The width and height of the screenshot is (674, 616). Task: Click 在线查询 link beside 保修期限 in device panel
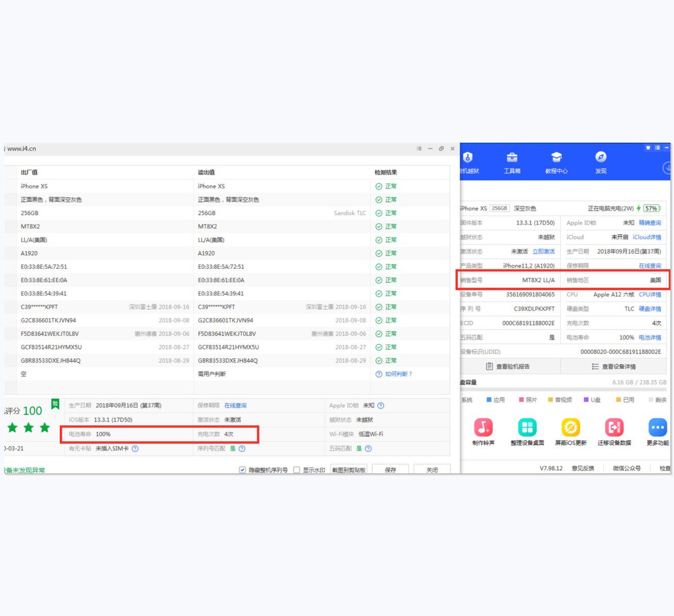(x=650, y=266)
